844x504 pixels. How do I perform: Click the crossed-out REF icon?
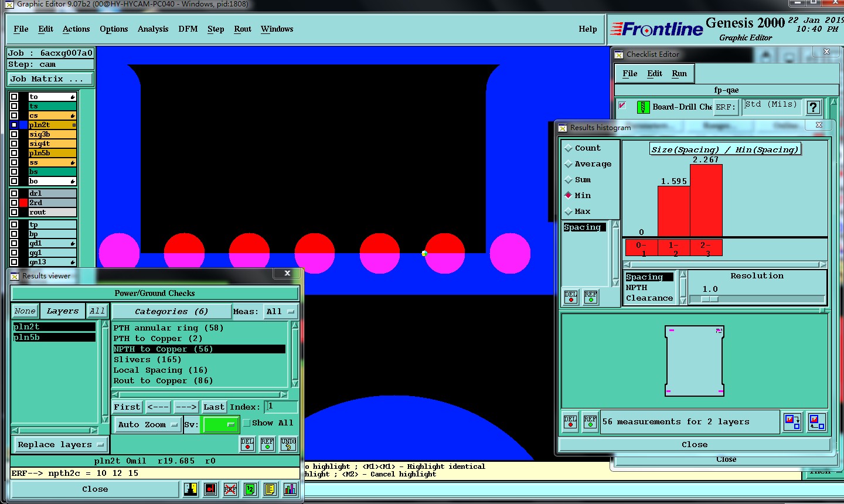pyautogui.click(x=230, y=489)
